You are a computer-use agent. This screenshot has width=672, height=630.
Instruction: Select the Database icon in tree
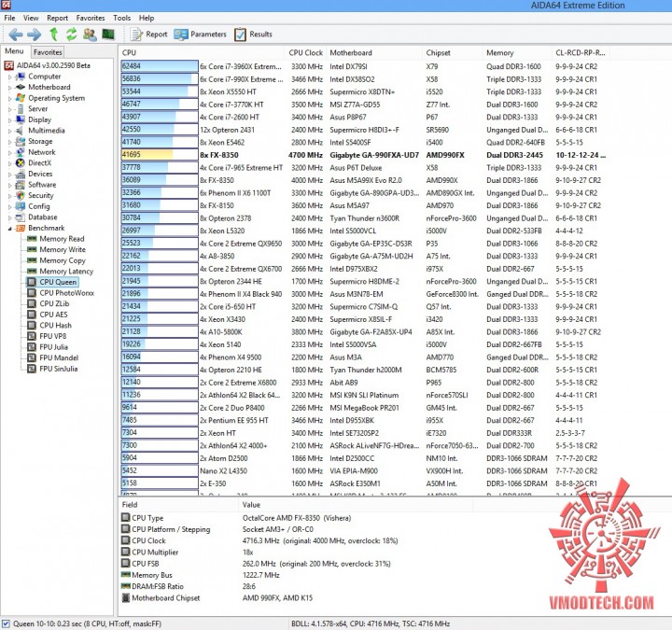pos(21,217)
